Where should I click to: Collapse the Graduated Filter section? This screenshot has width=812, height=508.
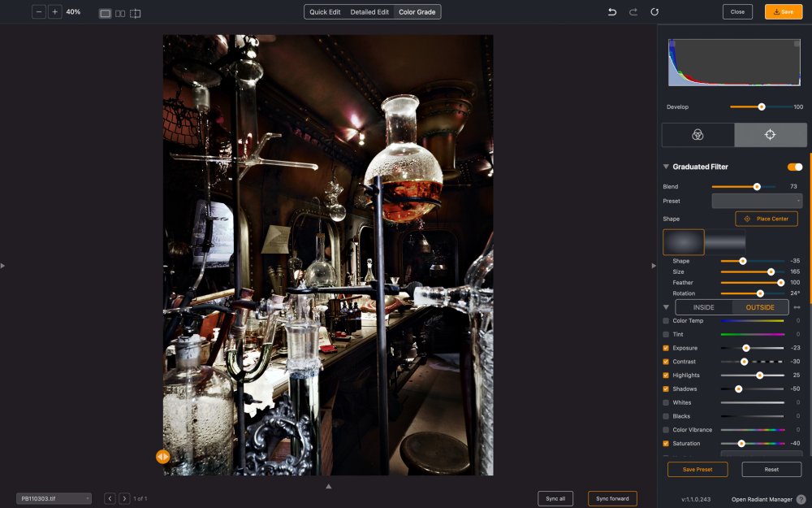[666, 167]
